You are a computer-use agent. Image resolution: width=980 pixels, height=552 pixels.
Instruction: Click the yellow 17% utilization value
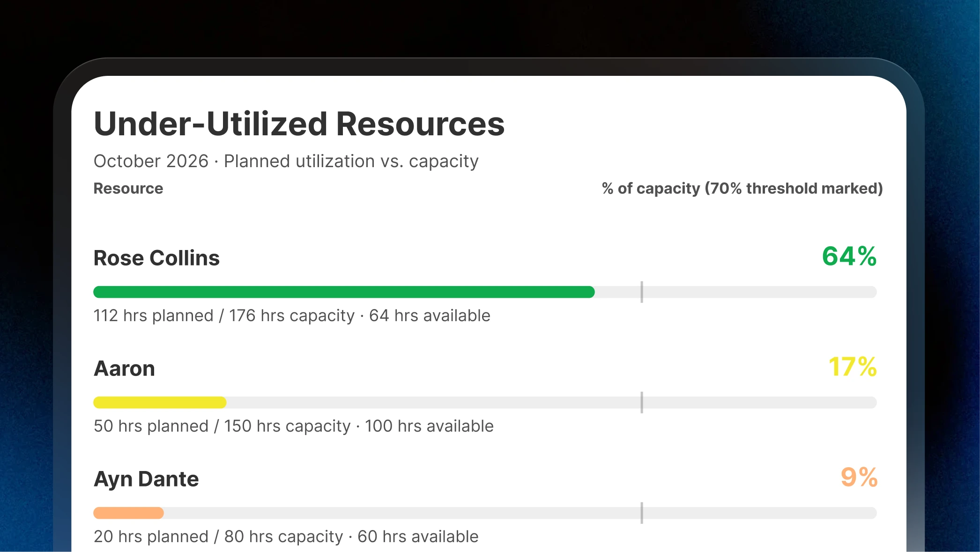tap(853, 367)
